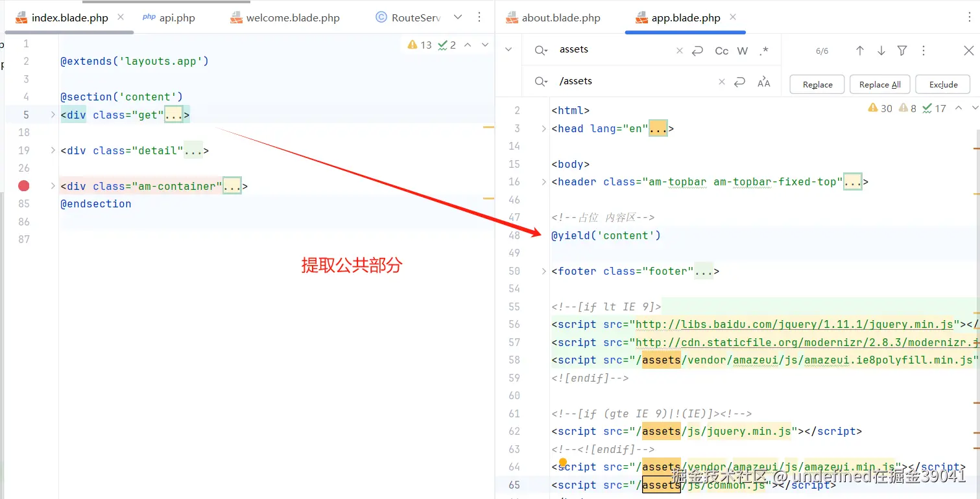Open the libs.baidu.com jquery script link
Viewport: 980px width, 499px height.
[794, 324]
